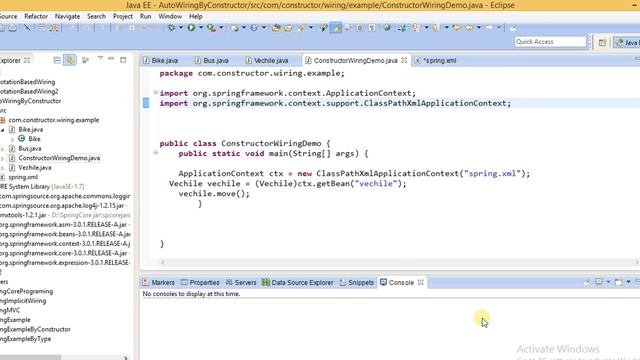
Task: Click the Print icon in toolbar
Action: [x=13, y=28]
